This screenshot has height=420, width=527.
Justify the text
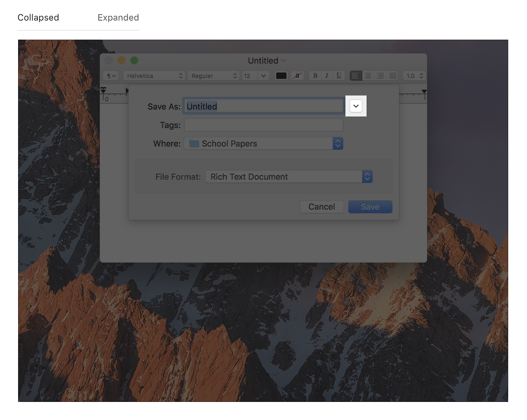click(x=393, y=76)
